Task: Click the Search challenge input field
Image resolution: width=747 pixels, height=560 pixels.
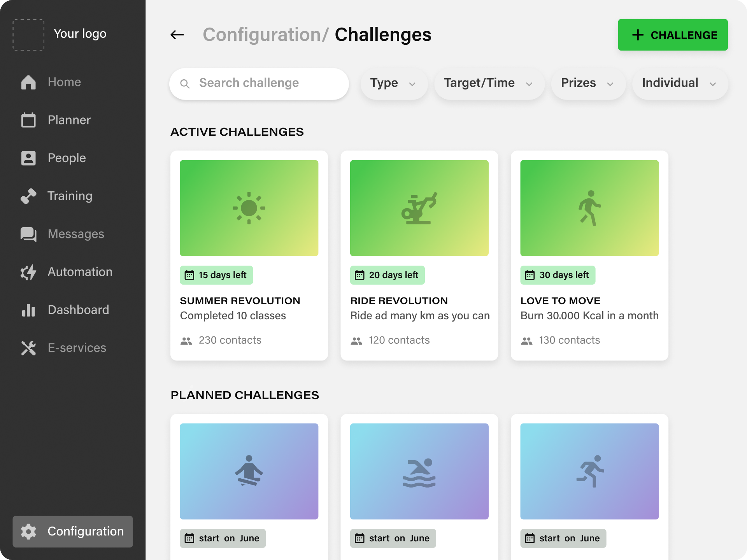Action: tap(268, 83)
